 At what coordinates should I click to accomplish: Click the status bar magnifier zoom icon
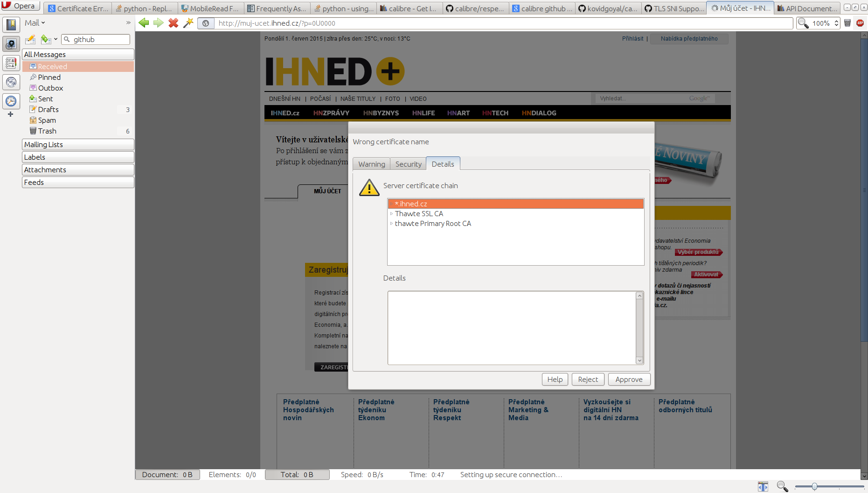[x=782, y=487]
